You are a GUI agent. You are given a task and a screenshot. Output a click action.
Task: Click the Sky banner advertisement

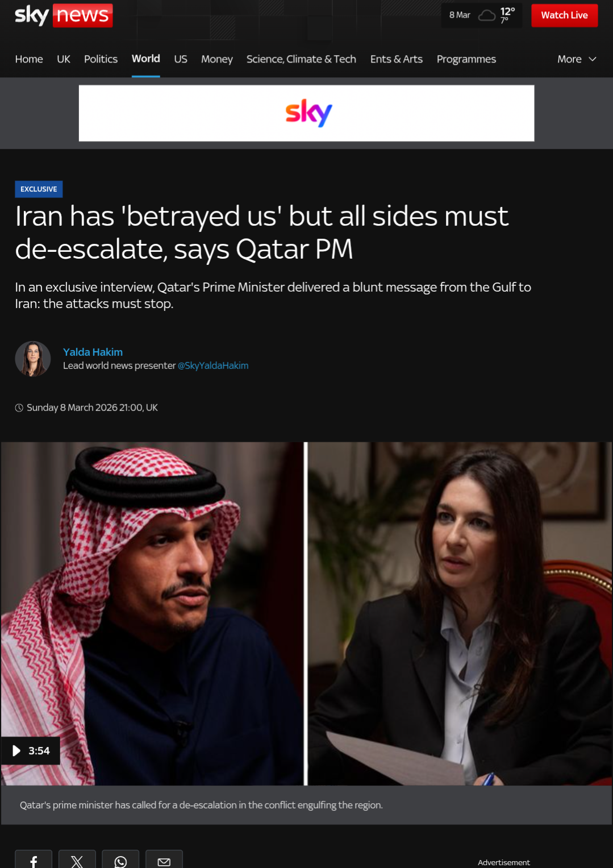pos(306,113)
